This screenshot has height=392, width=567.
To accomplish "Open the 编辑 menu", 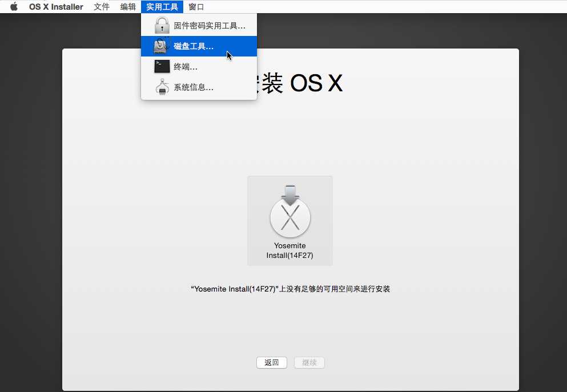I will point(128,7).
